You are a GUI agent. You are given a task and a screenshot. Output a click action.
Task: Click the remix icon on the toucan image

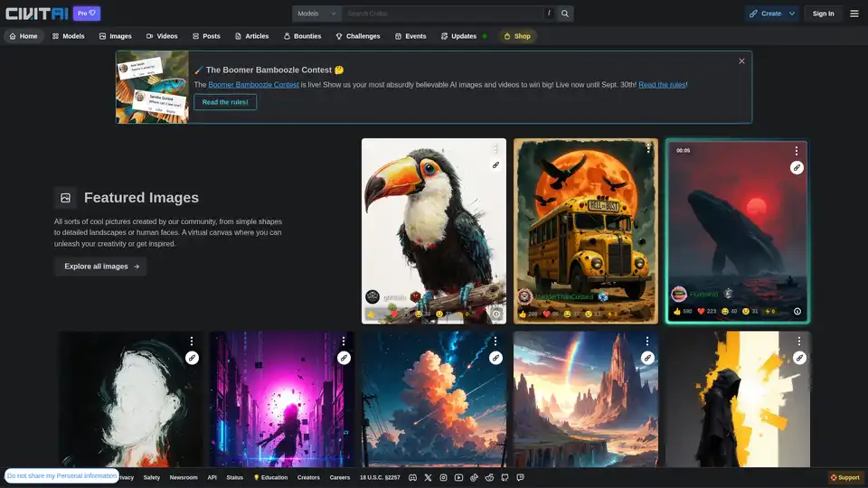point(495,165)
